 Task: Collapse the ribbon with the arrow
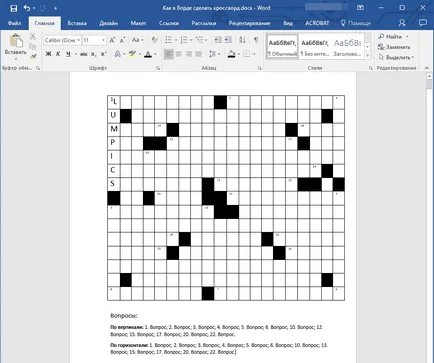pos(427,68)
